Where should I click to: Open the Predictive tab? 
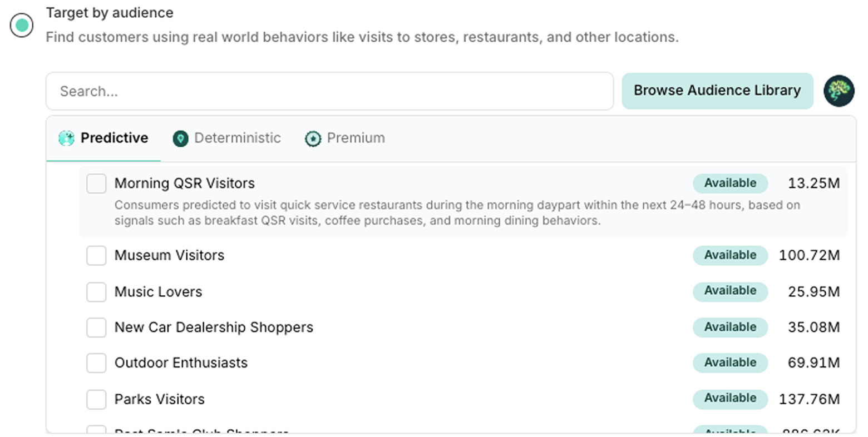(x=103, y=138)
